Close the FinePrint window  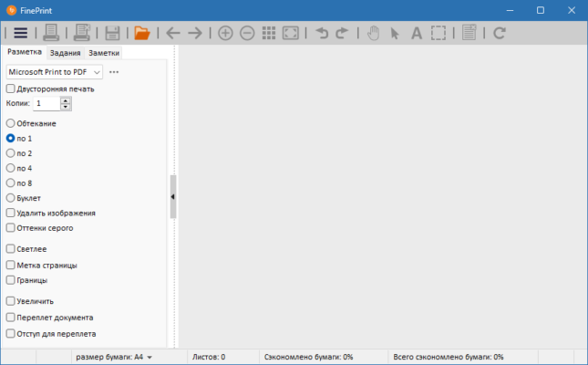572,11
